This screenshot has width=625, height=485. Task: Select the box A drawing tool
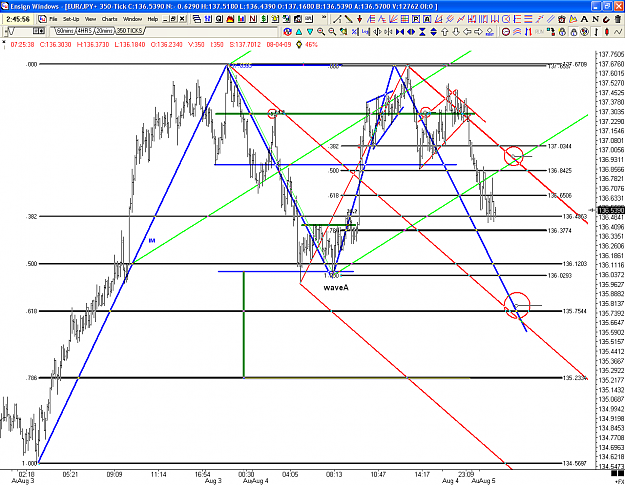427,19
